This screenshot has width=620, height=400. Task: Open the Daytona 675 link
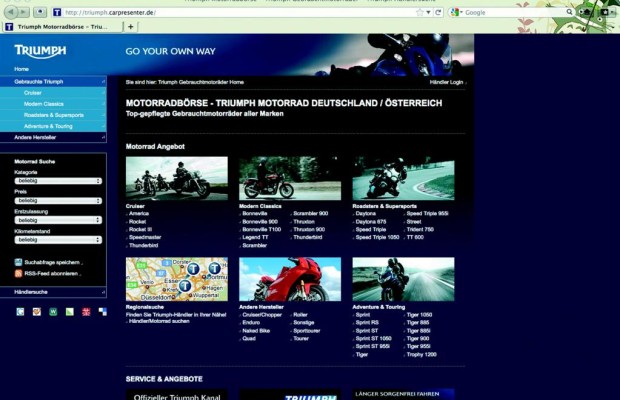point(370,221)
